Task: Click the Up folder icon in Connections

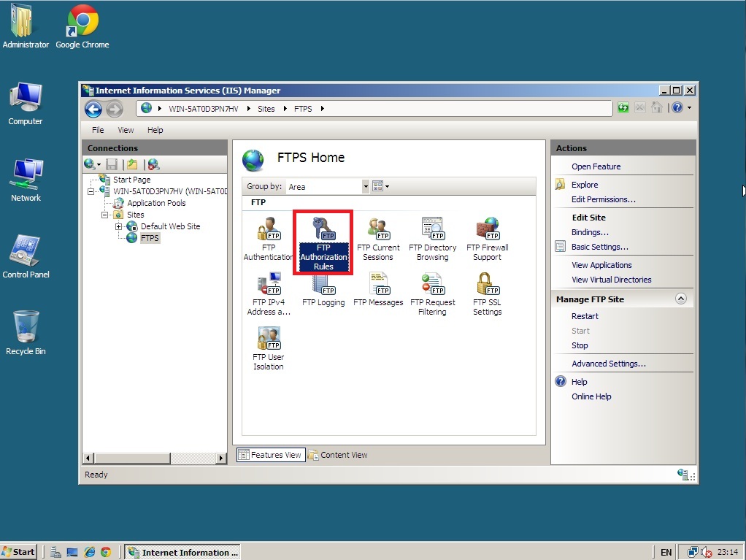Action: [132, 164]
